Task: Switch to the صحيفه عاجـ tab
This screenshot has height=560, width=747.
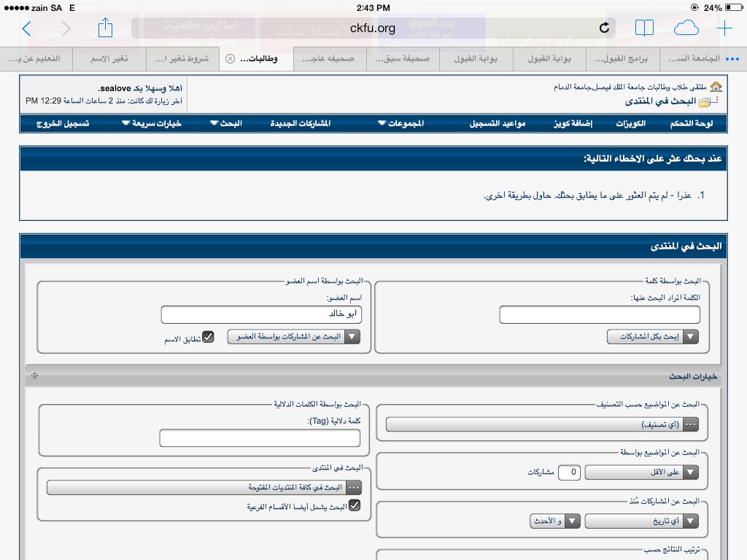Action: (x=330, y=59)
